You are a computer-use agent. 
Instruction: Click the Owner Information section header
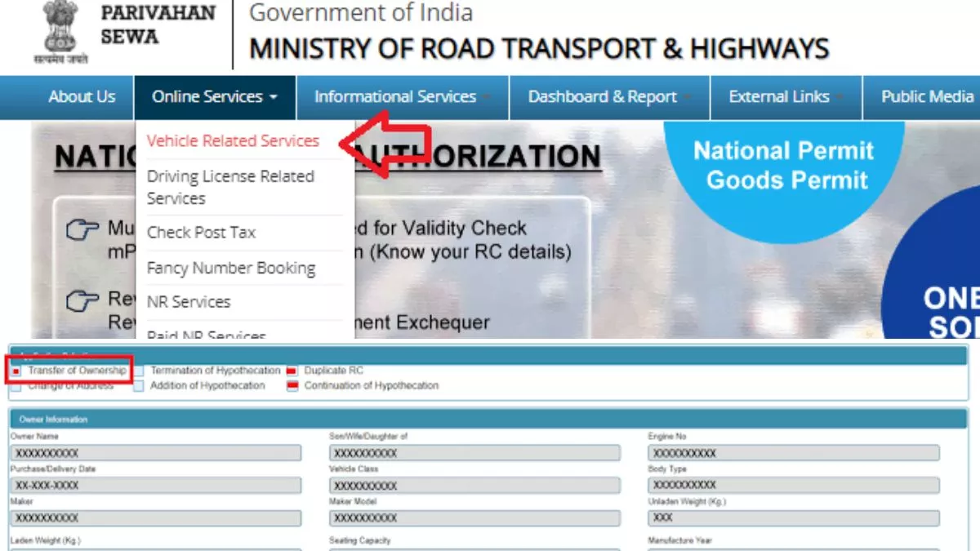click(x=487, y=420)
